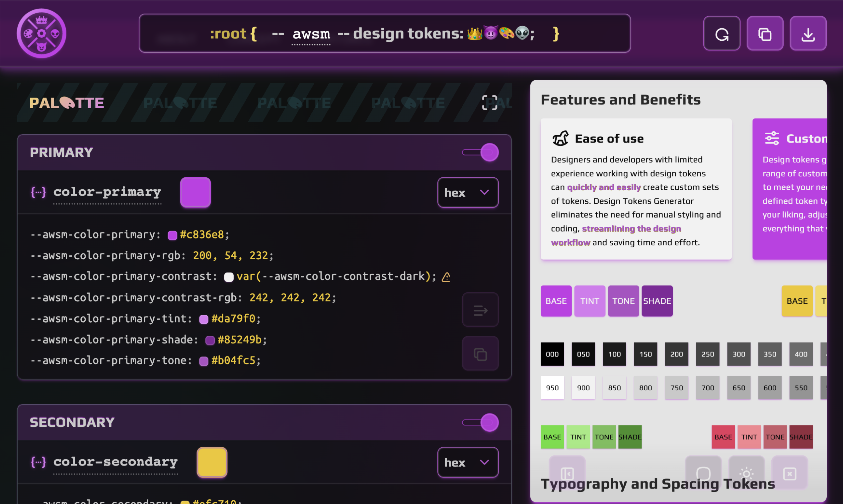
Task: Click the 050 gray swatch
Action: [583, 354]
